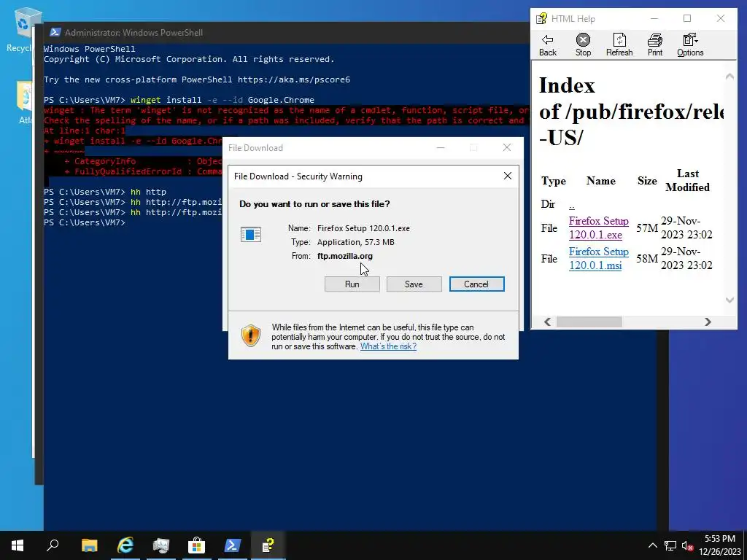The height and width of the screenshot is (560, 747).
Task: Click the PowerShell prompt 'PS C:\Users\VM7>' last line
Action: pyautogui.click(x=85, y=222)
